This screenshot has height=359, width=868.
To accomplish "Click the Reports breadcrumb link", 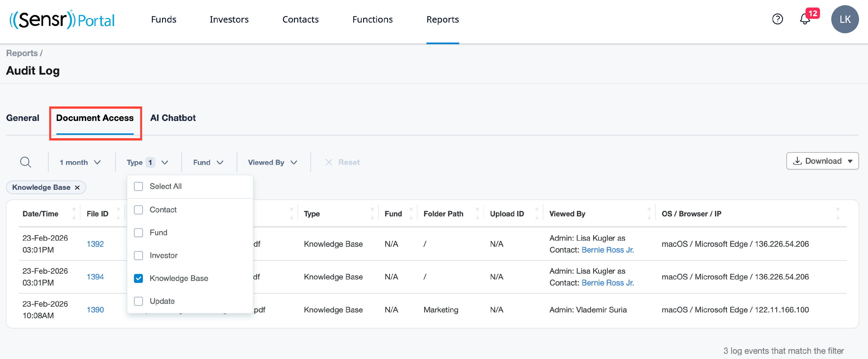I will click(22, 53).
